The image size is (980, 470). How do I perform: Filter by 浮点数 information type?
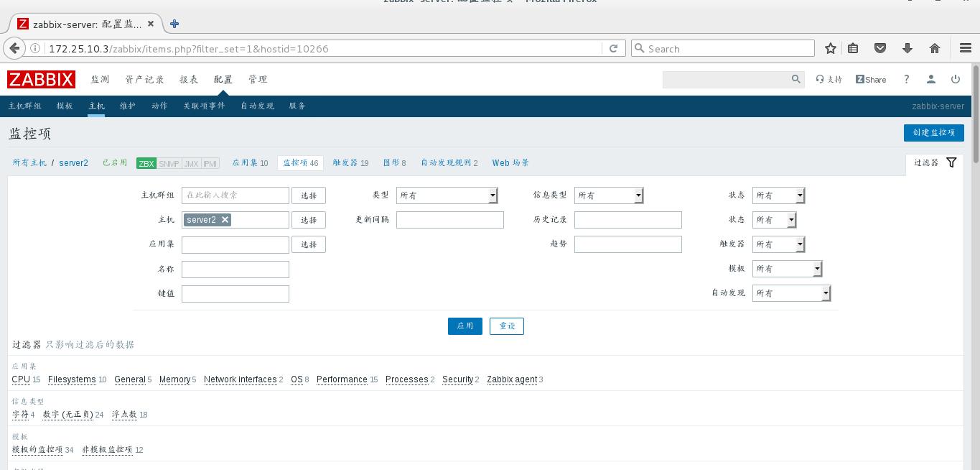click(x=123, y=415)
